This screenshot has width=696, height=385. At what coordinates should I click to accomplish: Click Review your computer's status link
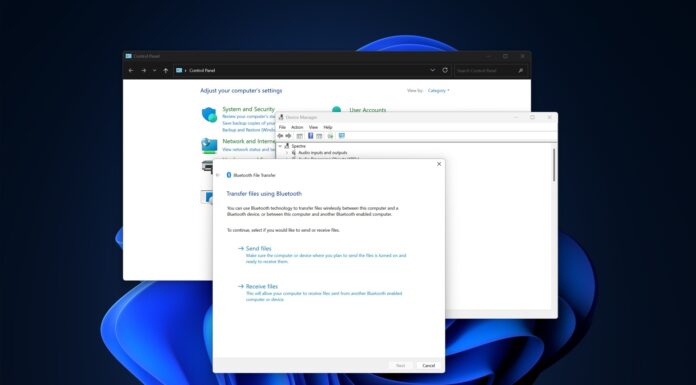coord(249,116)
